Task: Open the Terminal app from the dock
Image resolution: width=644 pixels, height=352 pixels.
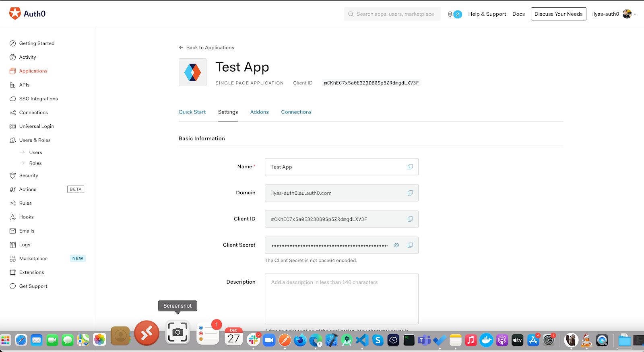Action: click(409, 340)
